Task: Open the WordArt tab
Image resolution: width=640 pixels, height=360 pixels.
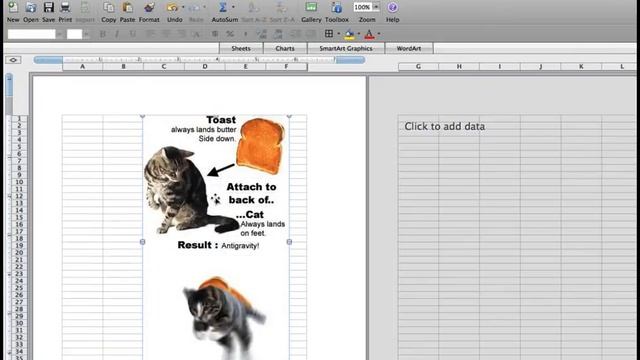Action: click(409, 48)
